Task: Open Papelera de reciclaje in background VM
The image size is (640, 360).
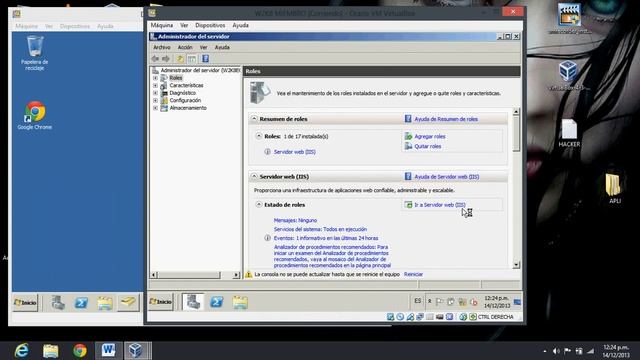Action: pyautogui.click(x=35, y=53)
